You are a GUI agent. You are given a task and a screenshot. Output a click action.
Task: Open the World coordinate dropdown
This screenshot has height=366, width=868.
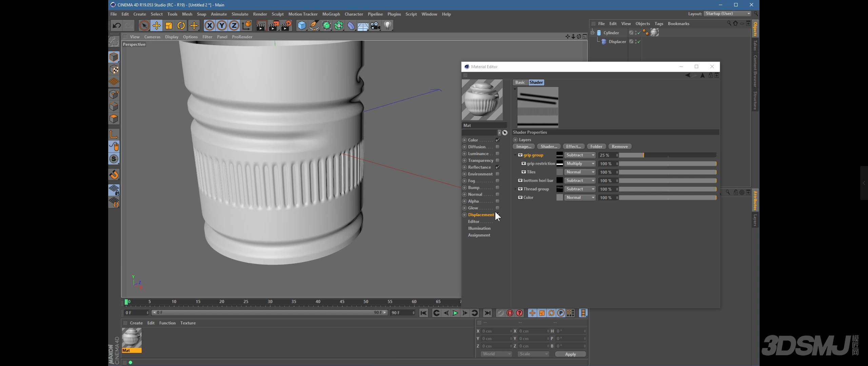point(496,354)
